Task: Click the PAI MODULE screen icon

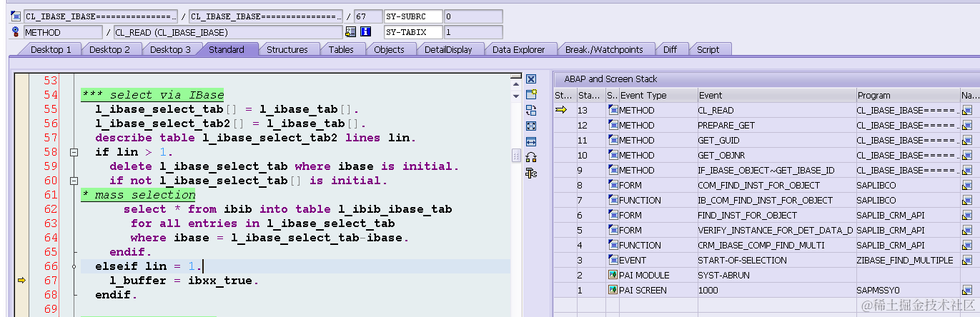Action: coord(613,275)
